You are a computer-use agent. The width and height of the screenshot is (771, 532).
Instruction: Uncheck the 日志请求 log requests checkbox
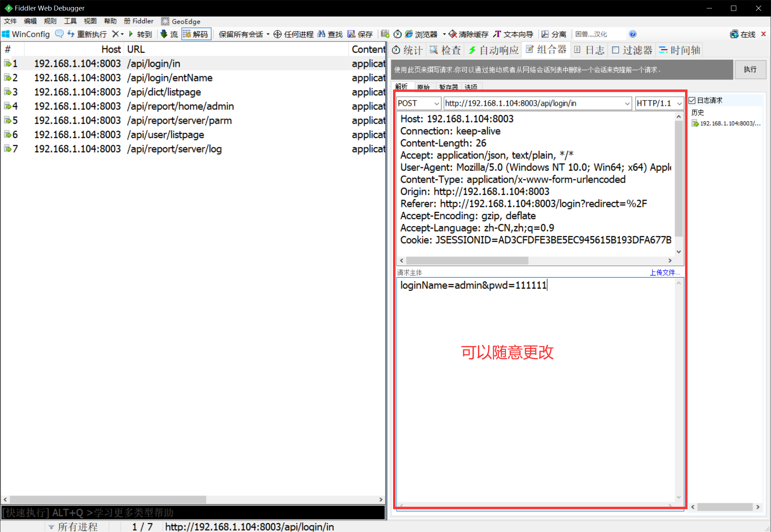point(692,101)
